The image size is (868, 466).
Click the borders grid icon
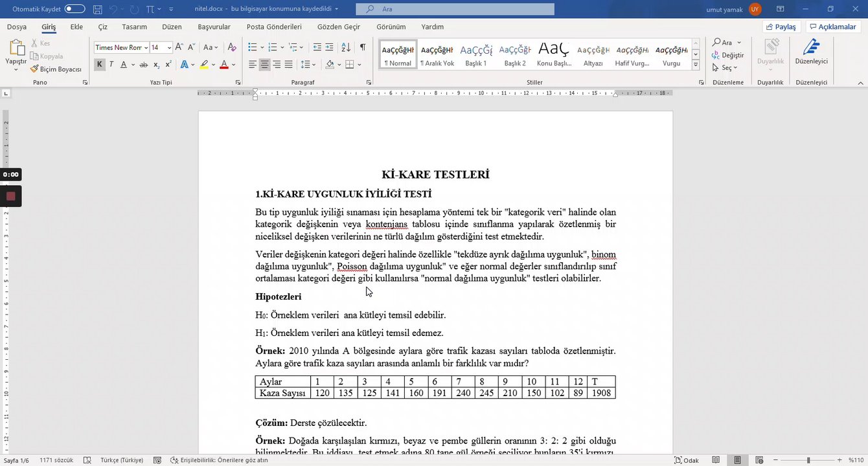(x=350, y=64)
